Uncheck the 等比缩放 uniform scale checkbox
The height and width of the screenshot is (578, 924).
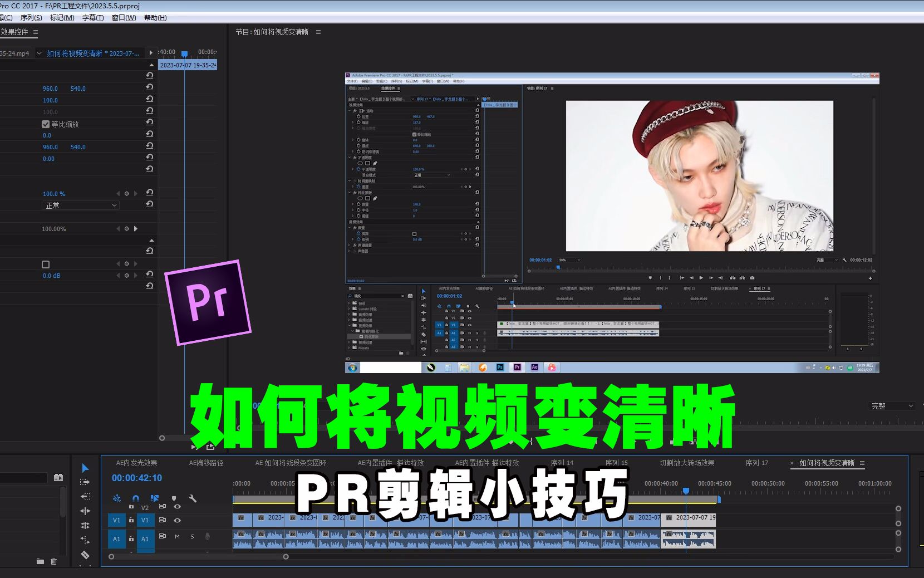tap(46, 124)
